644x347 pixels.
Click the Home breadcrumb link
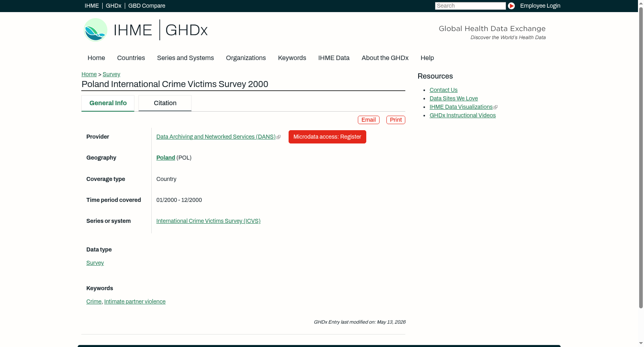[x=89, y=74]
